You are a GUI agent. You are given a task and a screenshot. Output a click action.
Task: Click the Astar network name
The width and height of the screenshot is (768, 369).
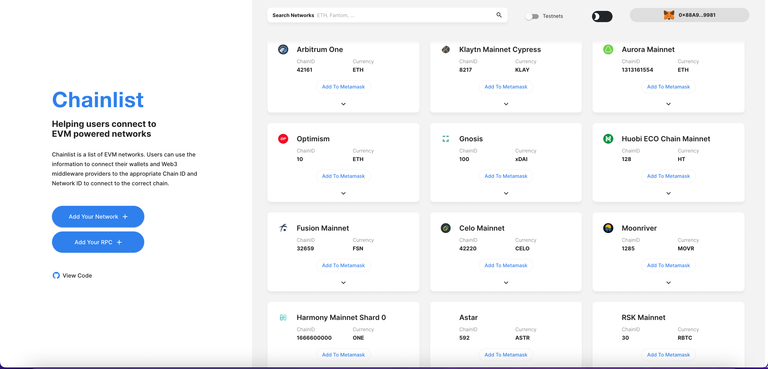(x=468, y=318)
